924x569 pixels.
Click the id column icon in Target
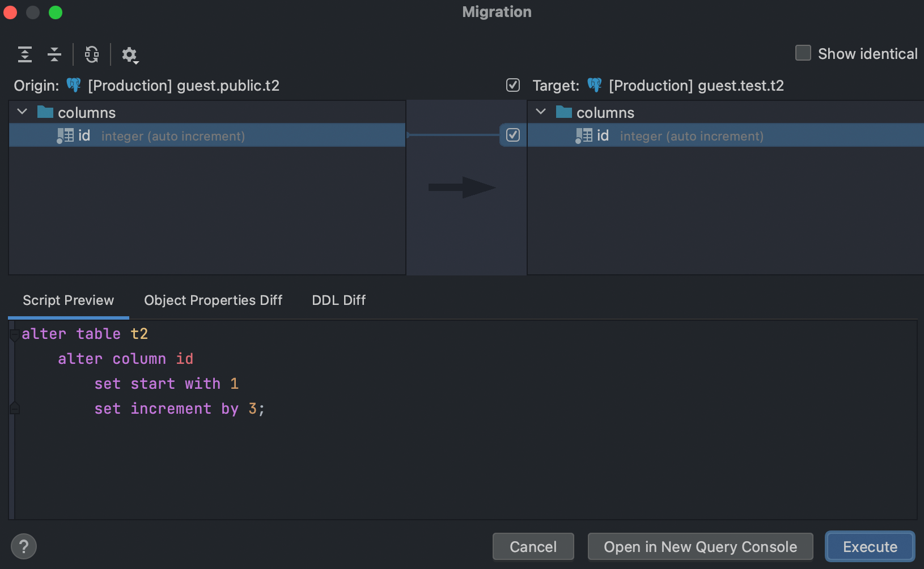coord(584,135)
